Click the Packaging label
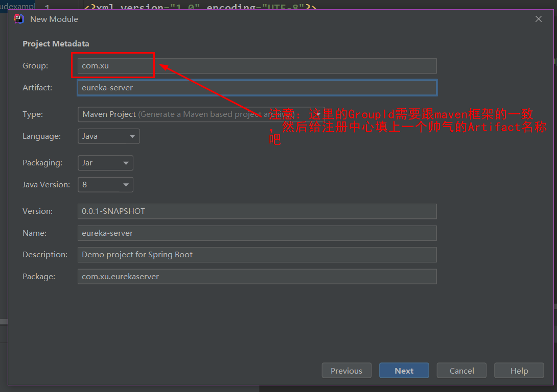Screen dimensions: 557x392 pos(42,162)
